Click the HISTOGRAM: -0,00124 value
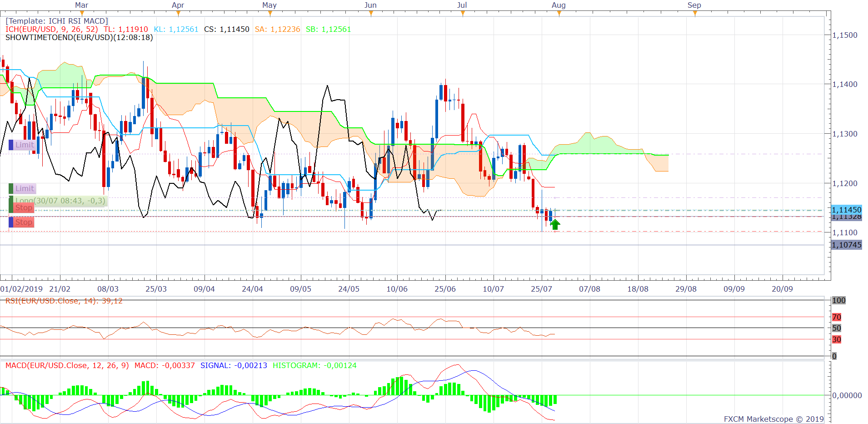 point(314,365)
